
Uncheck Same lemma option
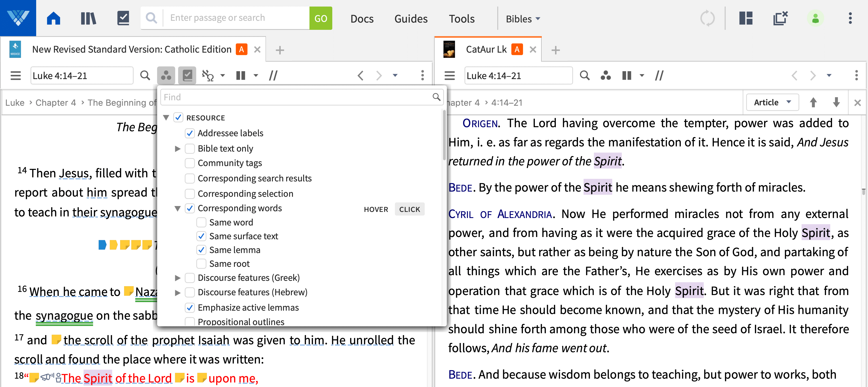pos(201,250)
